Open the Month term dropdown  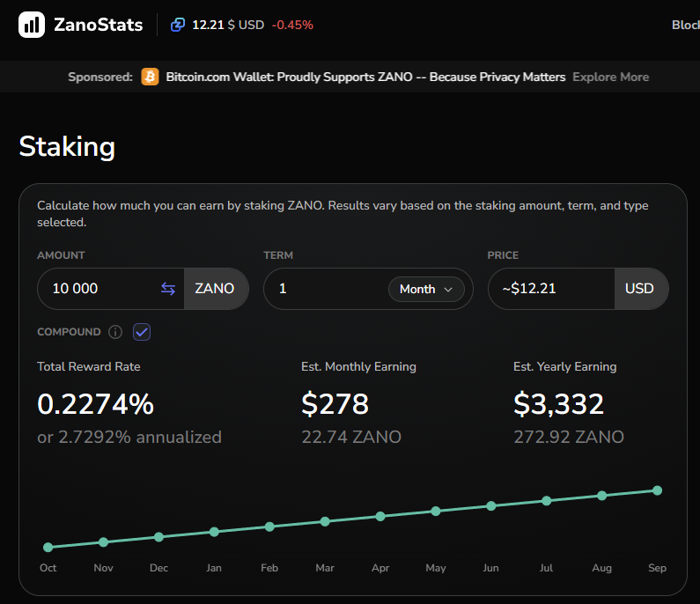[x=426, y=289]
